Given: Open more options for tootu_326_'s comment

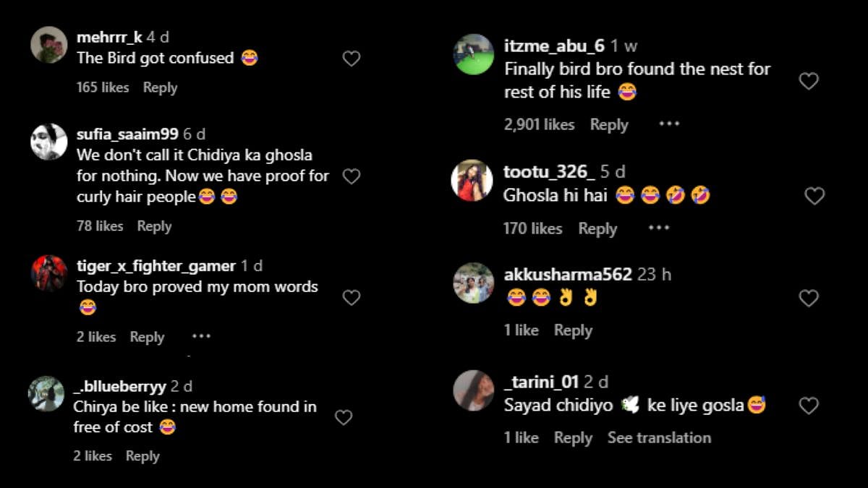Looking at the screenshot, I should click(659, 228).
